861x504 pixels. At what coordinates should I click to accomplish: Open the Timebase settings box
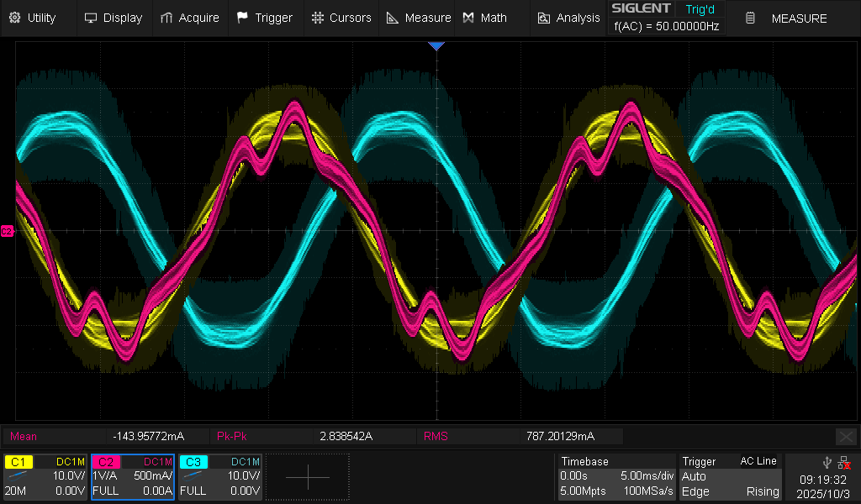[616, 477]
